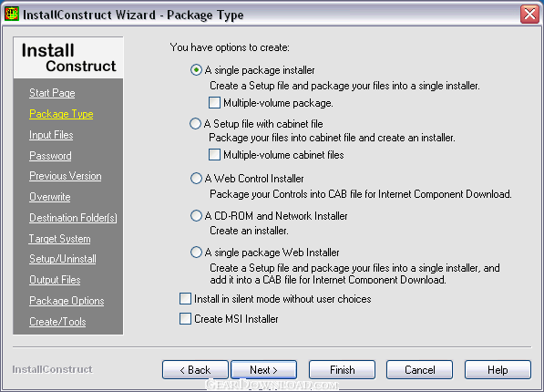Close the InstallConstruct Wizard window
The height and width of the screenshot is (392, 544).
click(x=529, y=15)
